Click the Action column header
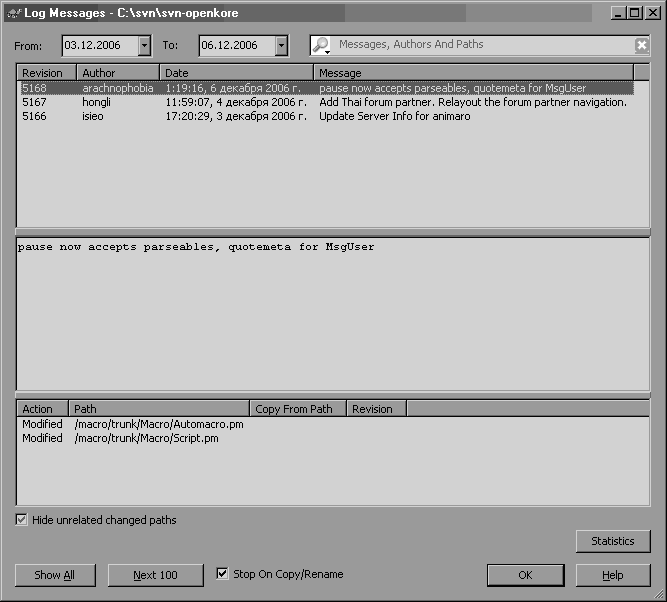The width and height of the screenshot is (667, 602). coord(43,409)
